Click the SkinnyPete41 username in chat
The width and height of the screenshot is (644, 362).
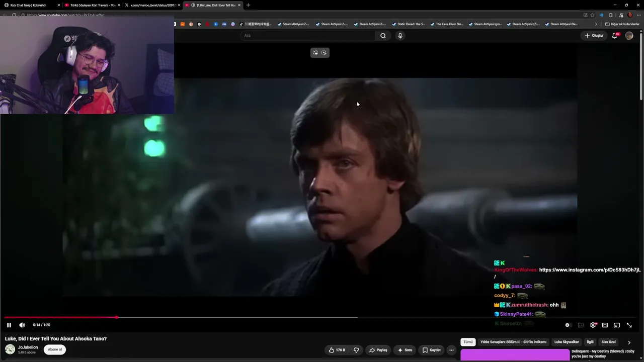(x=516, y=314)
